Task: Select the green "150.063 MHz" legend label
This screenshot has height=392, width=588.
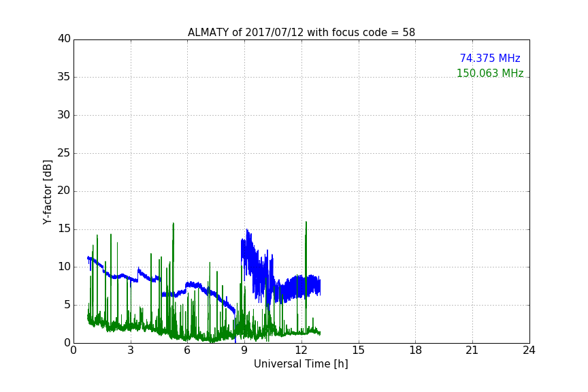Action: click(x=490, y=73)
